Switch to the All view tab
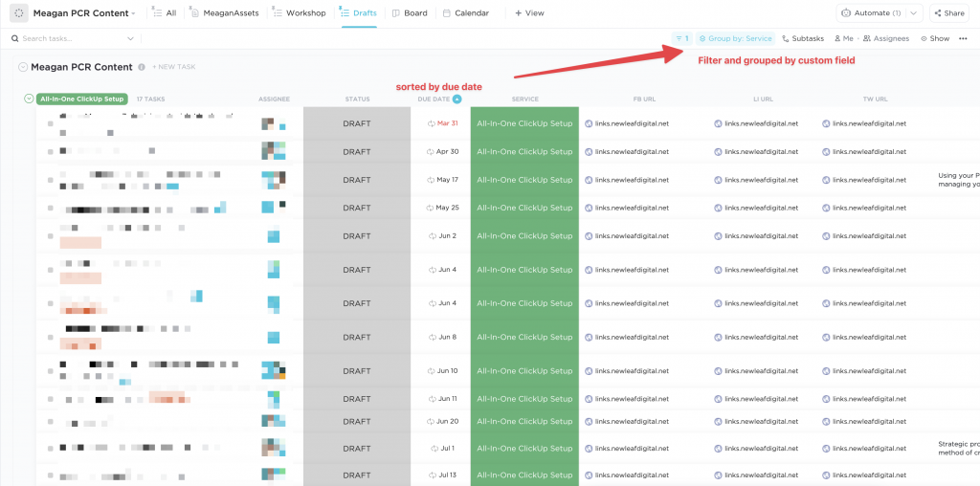Screen dimensions: 980x486 (x=165, y=12)
